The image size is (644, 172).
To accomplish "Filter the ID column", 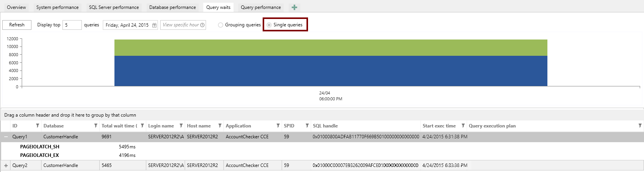I will (x=37, y=126).
